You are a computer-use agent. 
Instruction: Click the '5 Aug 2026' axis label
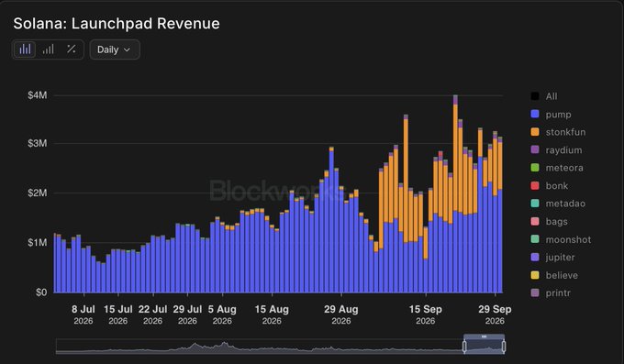coord(222,314)
